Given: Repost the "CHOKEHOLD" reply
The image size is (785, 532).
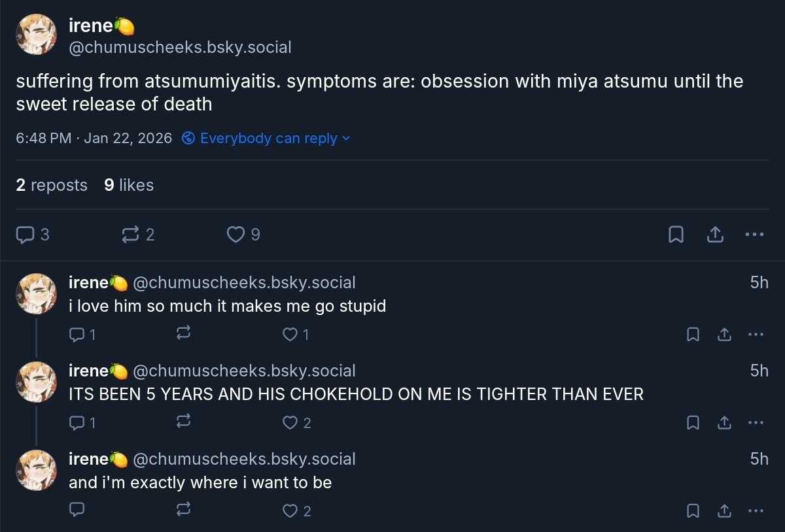Looking at the screenshot, I should [x=184, y=422].
